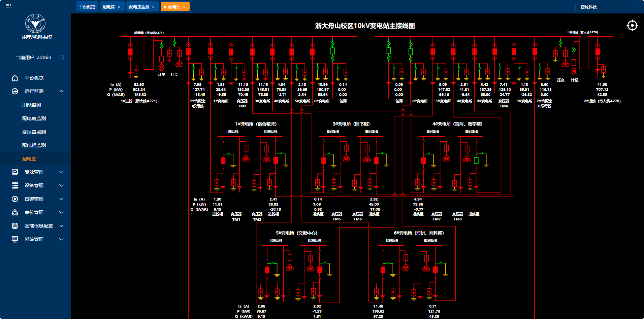
Task: Click the 系统管理 monitor icon
Action: (15, 239)
